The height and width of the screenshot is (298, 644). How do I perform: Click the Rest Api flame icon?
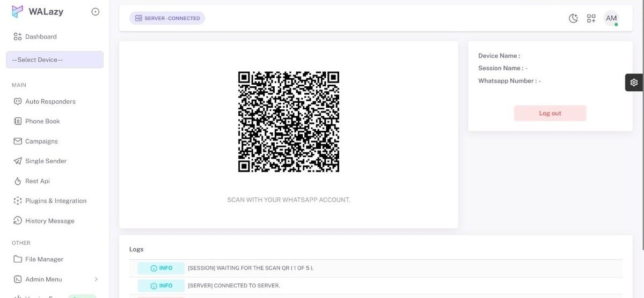point(17,181)
